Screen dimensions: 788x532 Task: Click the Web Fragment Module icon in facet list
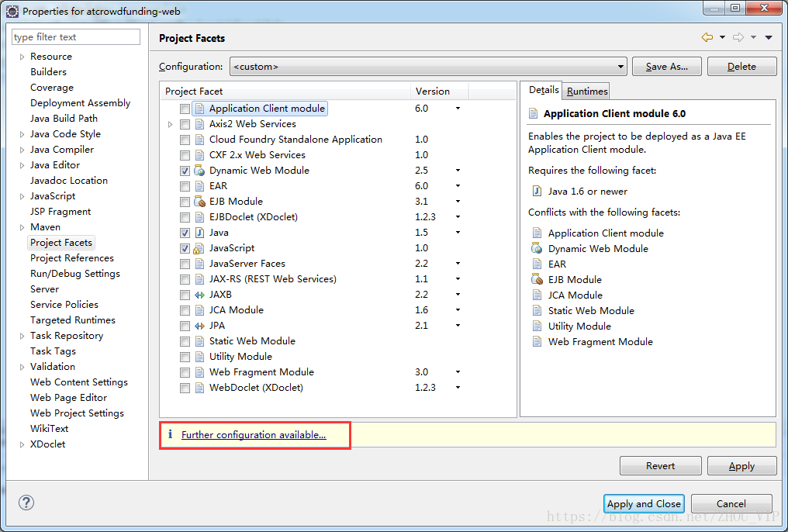click(x=199, y=372)
